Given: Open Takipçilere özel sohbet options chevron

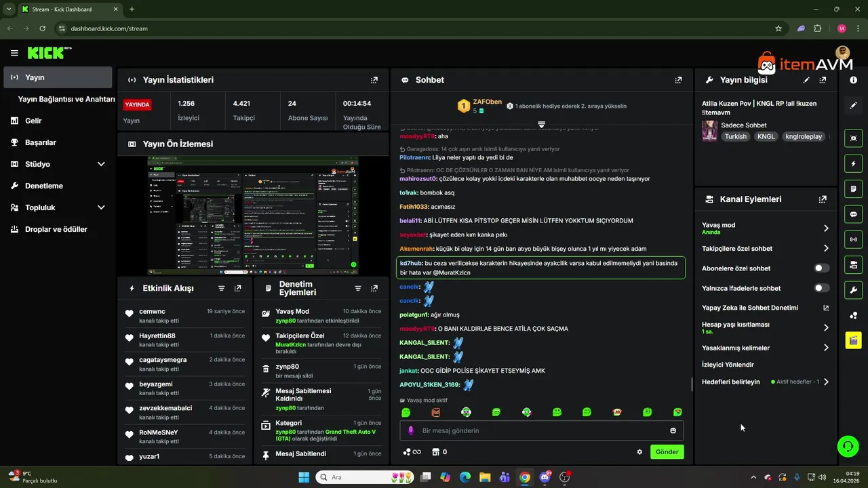Looking at the screenshot, I should click(x=826, y=249).
